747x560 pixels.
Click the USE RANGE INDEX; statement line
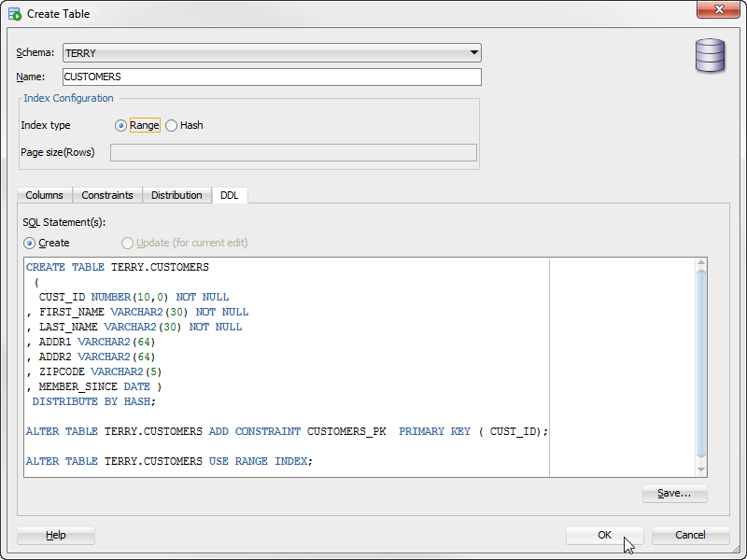[x=169, y=461]
